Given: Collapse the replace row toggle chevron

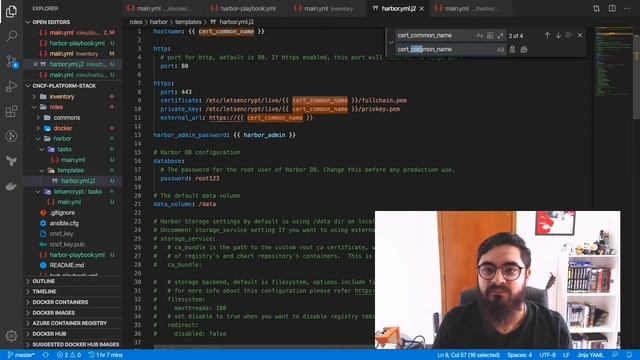Looking at the screenshot, I should [x=391, y=42].
